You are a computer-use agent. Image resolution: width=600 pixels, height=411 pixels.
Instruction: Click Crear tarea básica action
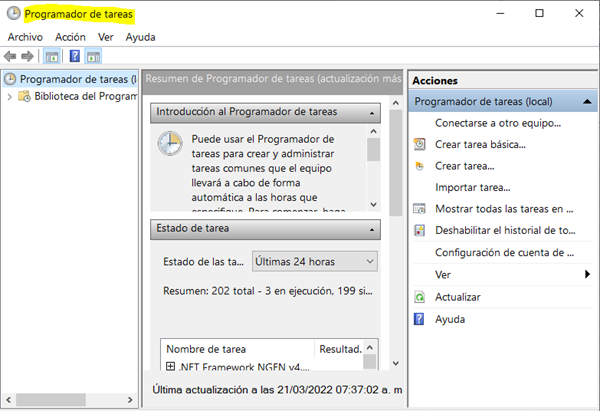480,145
